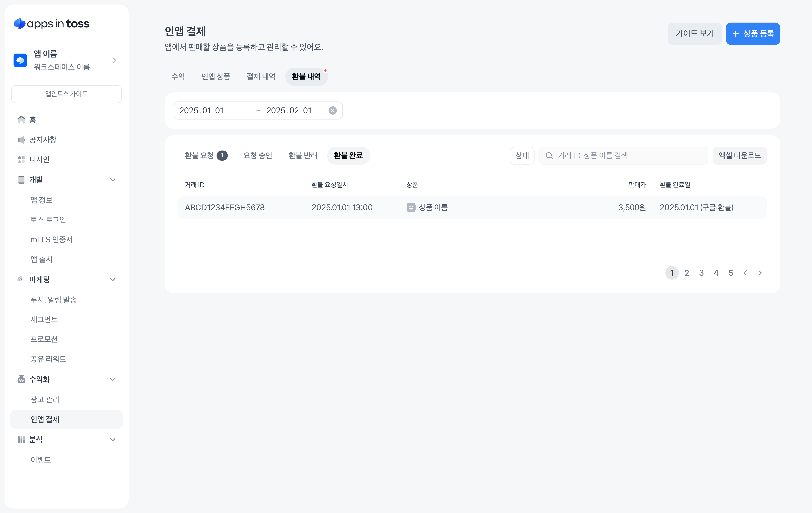The height and width of the screenshot is (513, 812).
Task: Click the 엑셀 다운로드 button
Action: (740, 155)
